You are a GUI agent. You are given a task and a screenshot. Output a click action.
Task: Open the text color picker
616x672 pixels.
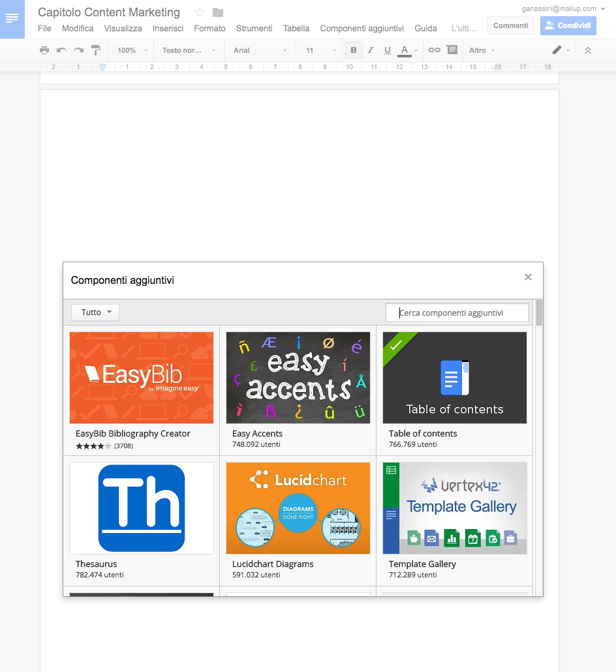click(x=405, y=50)
